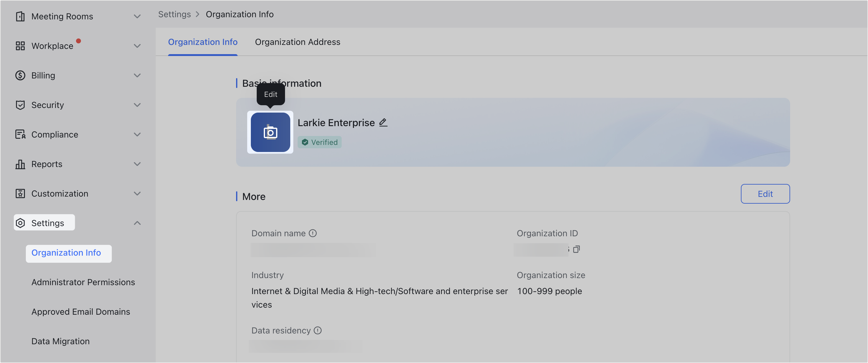Open Administrator Permissions
The image size is (868, 363).
83,282
